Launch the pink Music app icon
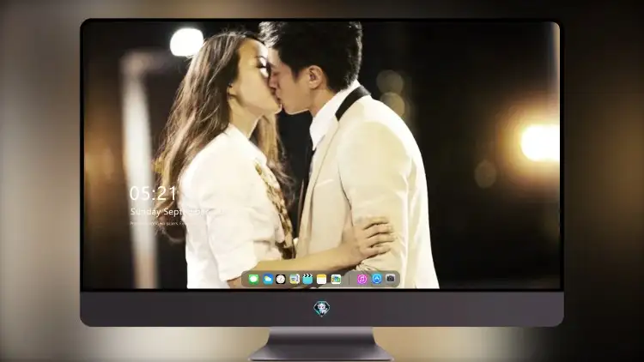Screen dimensions: 644x362 (361, 279)
